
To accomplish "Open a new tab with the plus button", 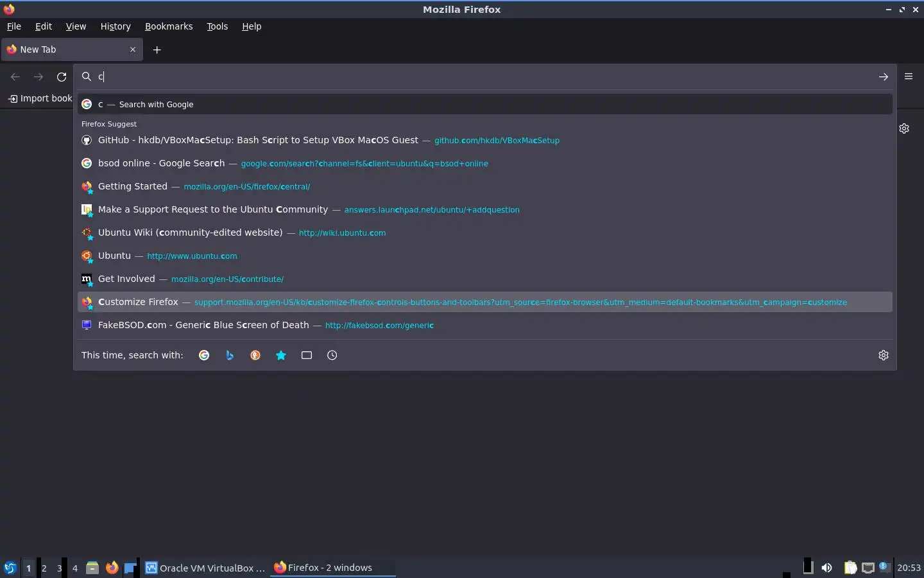I will point(157,49).
